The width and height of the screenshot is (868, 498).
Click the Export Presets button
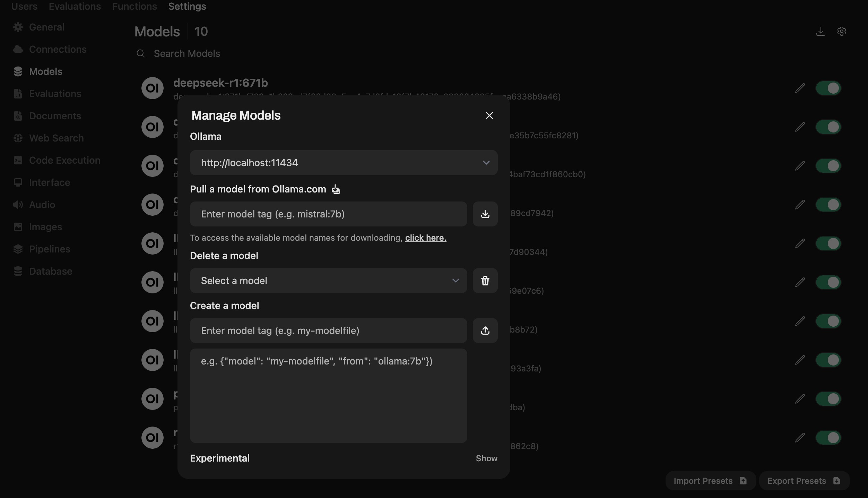pos(804,481)
